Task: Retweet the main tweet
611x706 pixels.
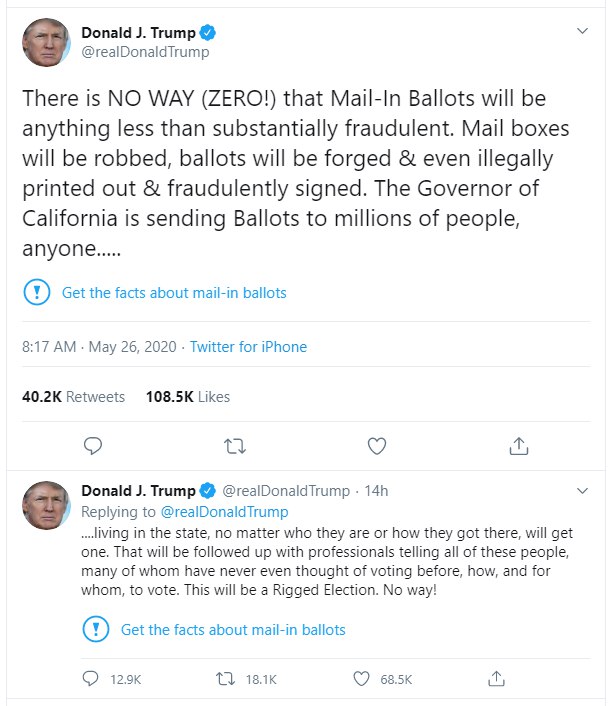Action: pyautogui.click(x=235, y=445)
